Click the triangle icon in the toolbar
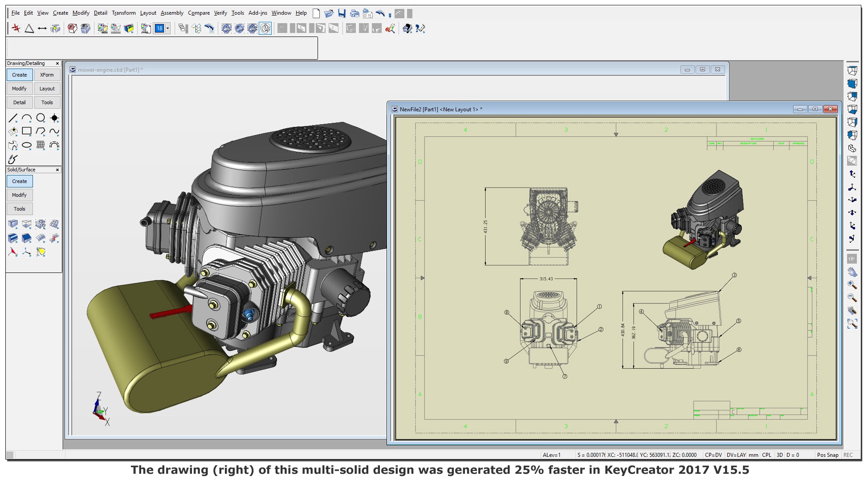 click(29, 29)
